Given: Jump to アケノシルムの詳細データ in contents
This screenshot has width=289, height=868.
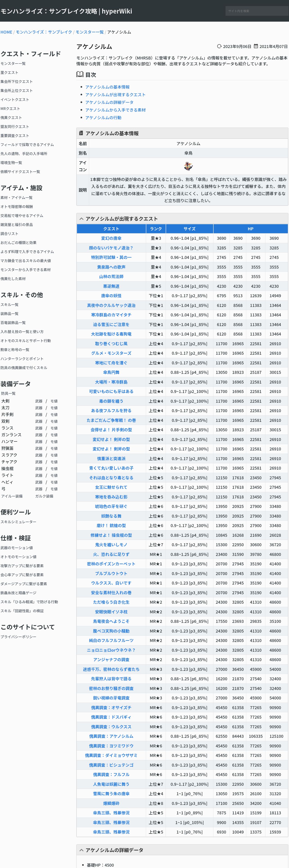Looking at the screenshot, I should coord(109,103).
